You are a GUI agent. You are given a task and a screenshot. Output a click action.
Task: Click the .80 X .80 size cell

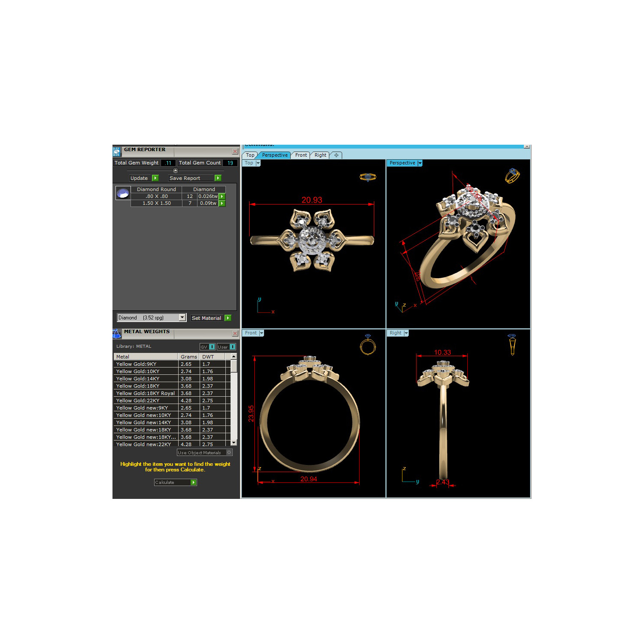[x=156, y=196]
